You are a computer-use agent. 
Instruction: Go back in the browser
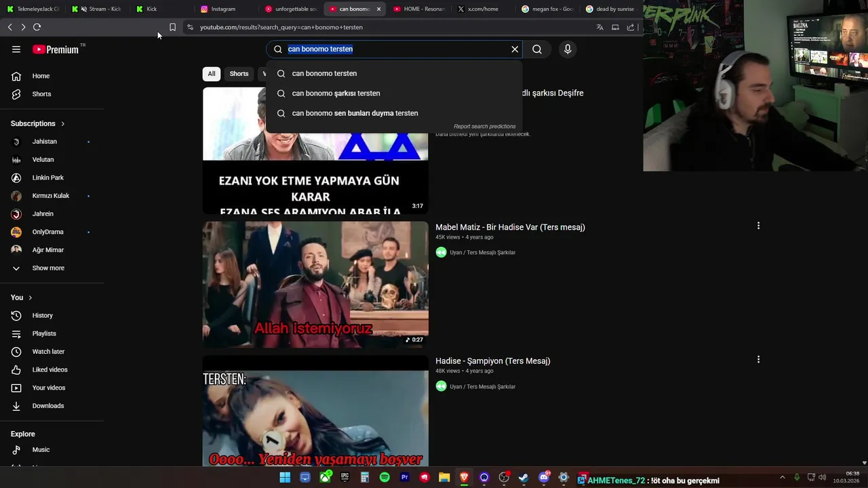click(x=9, y=27)
